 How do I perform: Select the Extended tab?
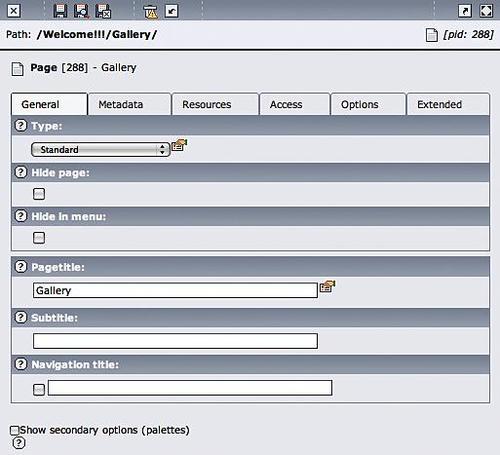pos(448,104)
